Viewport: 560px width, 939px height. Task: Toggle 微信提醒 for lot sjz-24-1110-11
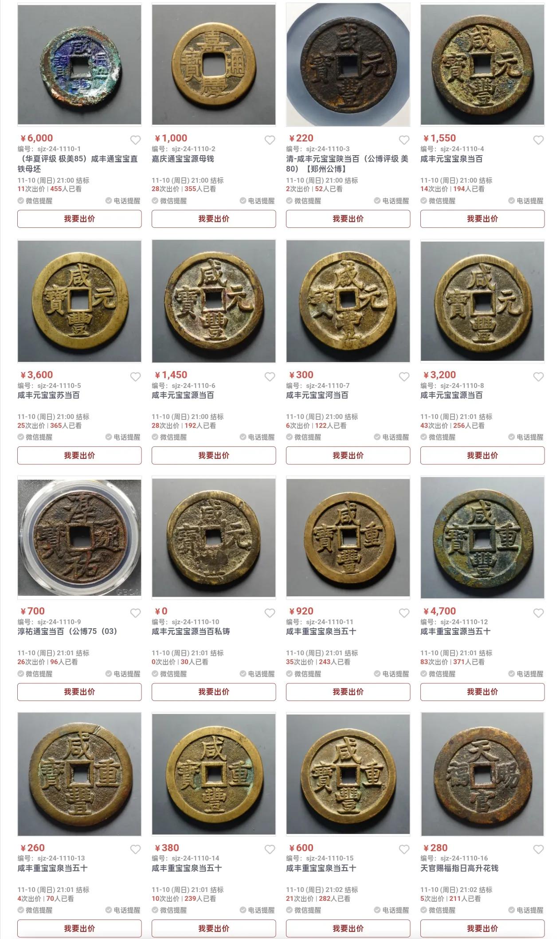[x=304, y=674]
